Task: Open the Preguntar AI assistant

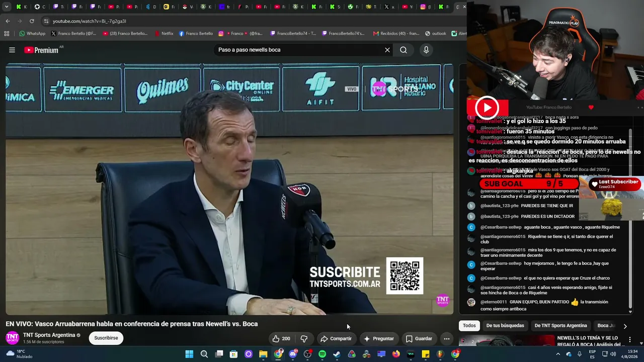Action: pyautogui.click(x=379, y=338)
